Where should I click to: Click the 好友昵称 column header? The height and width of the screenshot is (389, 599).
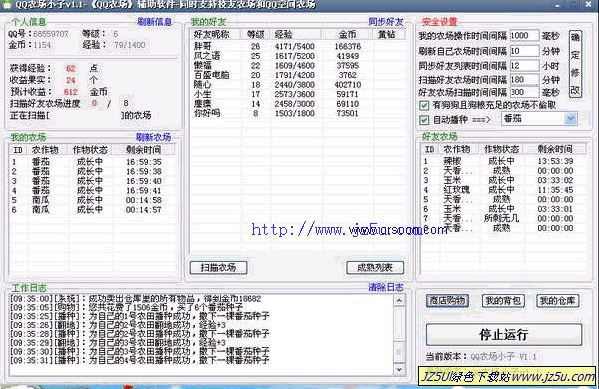coord(215,34)
